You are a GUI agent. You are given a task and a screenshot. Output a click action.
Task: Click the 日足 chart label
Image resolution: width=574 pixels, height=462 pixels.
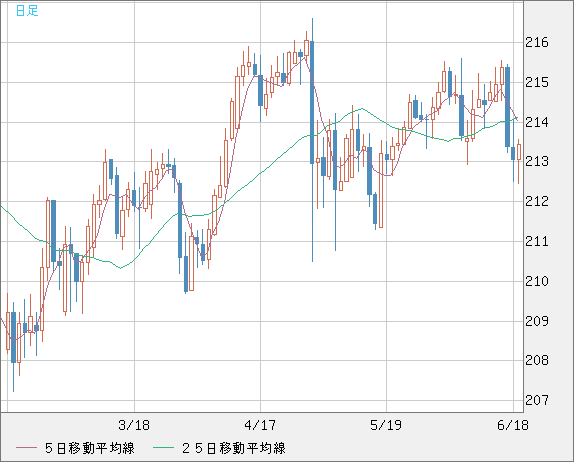coord(27,11)
